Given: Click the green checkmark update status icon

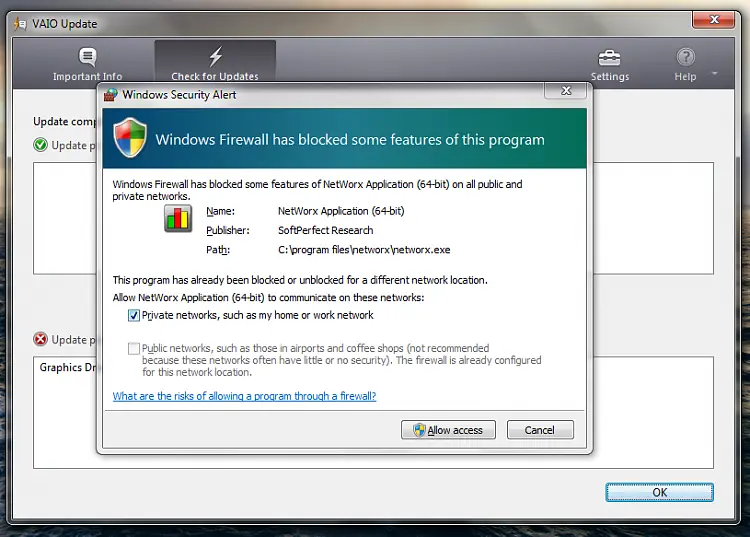Looking at the screenshot, I should 41,144.
